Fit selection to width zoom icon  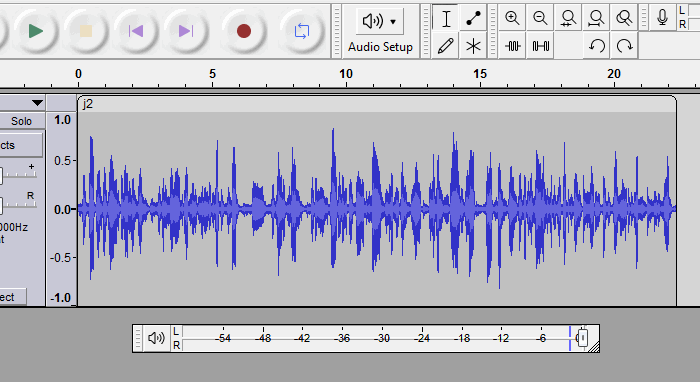(568, 18)
